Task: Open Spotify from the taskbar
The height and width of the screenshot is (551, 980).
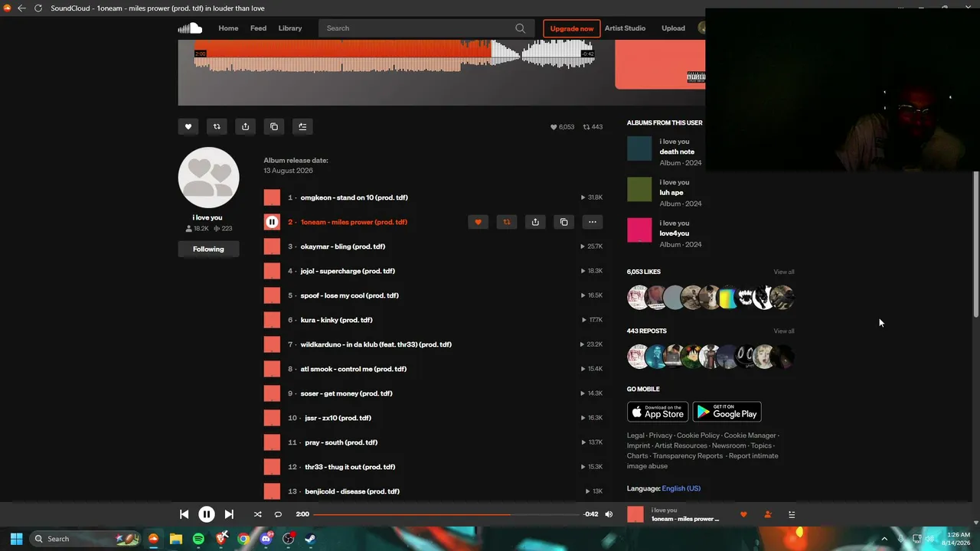Action: [x=198, y=539]
